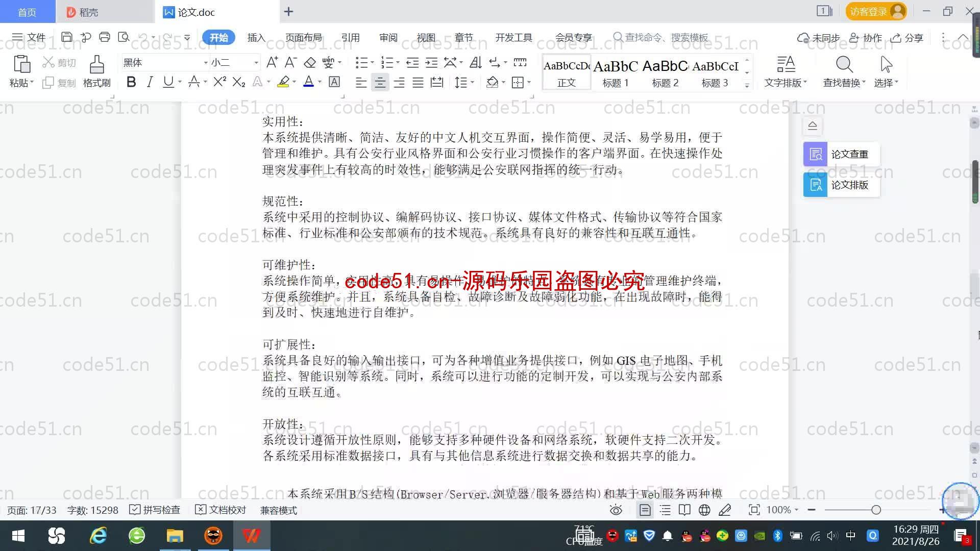Select the text highlight color icon

pos(283,82)
